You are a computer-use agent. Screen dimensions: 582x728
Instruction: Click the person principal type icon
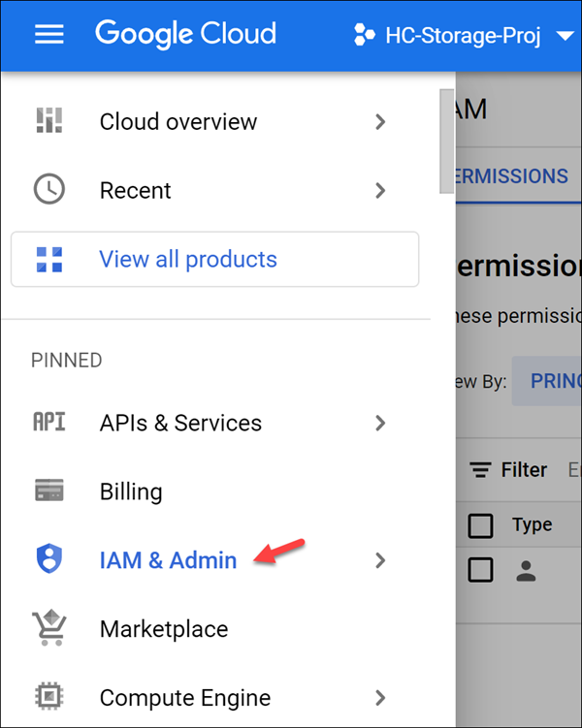point(526,571)
